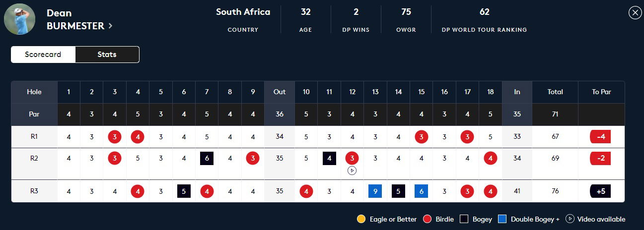Click the R1 to-par -4 badge

pos(600,137)
